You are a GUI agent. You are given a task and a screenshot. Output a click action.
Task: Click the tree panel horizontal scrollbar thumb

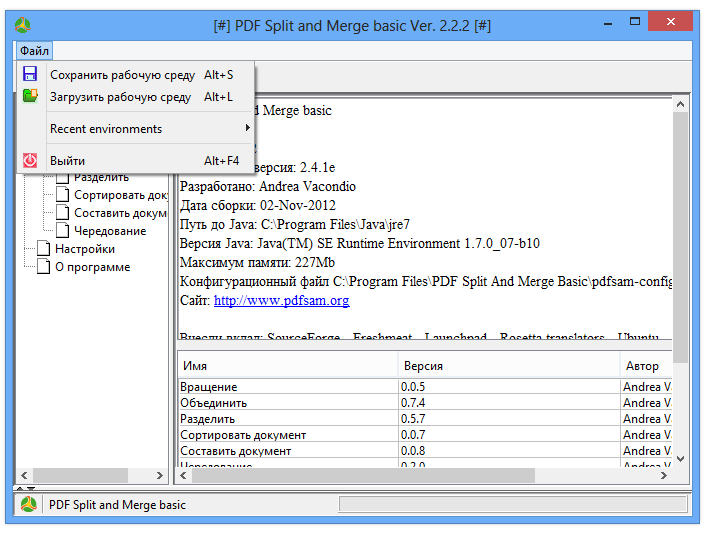[80, 475]
